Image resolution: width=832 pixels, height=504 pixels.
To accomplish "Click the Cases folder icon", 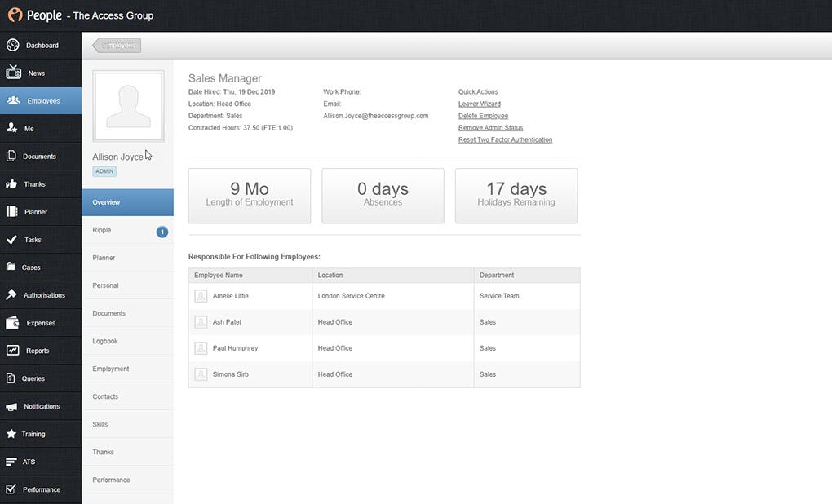I will point(11,267).
